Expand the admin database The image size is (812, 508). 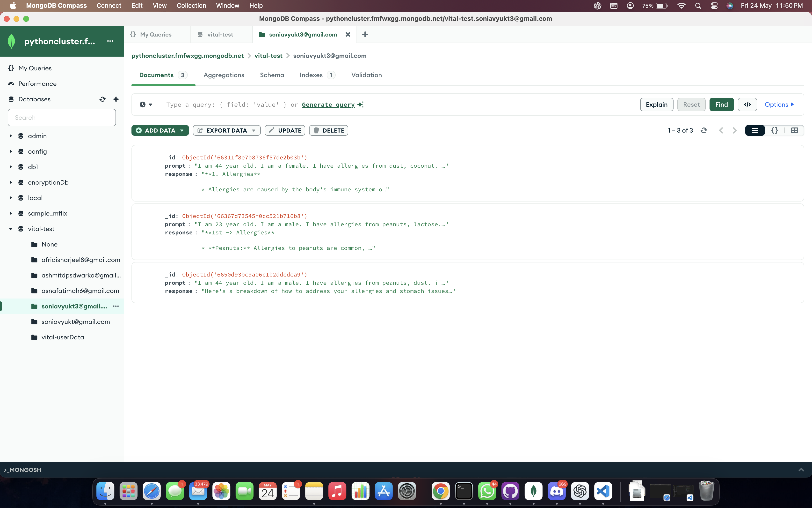[x=11, y=136]
